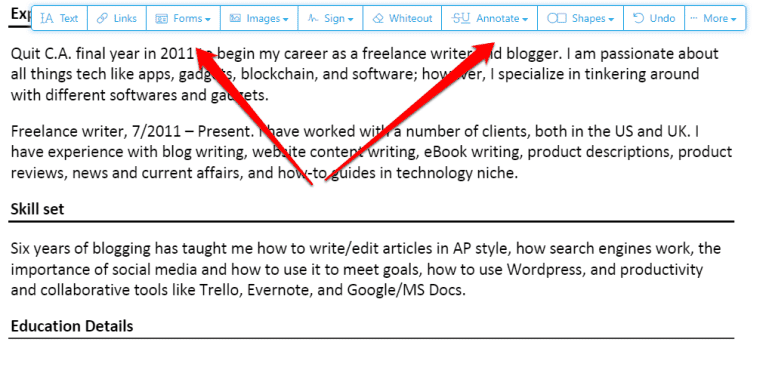The image size is (768, 367).
Task: Open the Annotate dropdown menu
Action: (490, 19)
